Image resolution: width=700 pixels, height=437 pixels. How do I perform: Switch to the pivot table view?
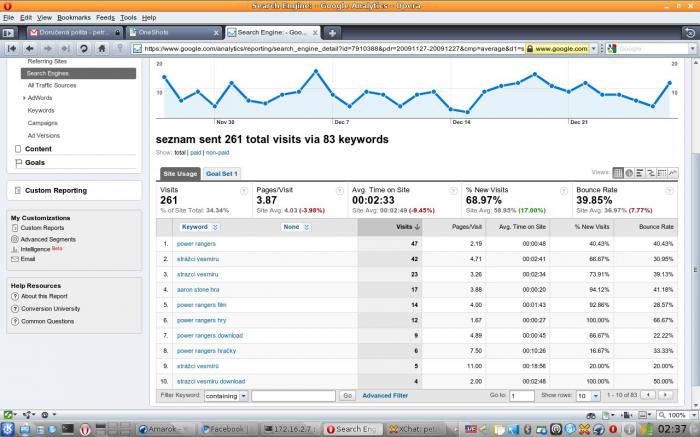pos(662,173)
